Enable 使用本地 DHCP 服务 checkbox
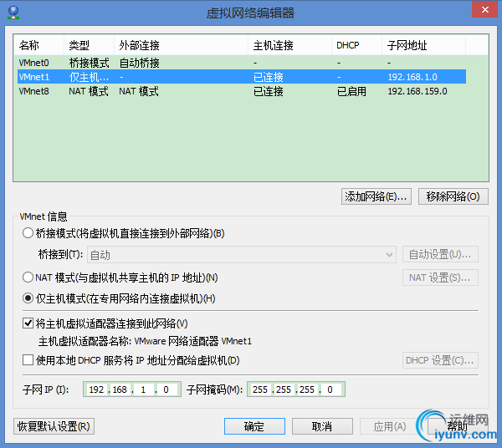This screenshot has height=448, width=502. [x=28, y=360]
